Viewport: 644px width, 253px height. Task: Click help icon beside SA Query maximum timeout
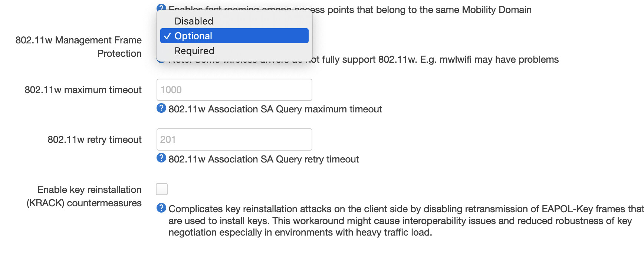click(161, 108)
